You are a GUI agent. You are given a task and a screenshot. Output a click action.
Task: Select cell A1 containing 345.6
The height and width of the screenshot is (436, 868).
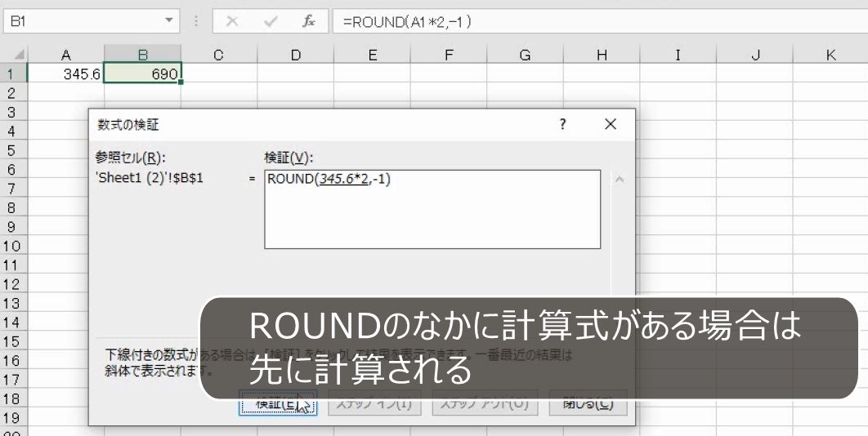tap(66, 73)
